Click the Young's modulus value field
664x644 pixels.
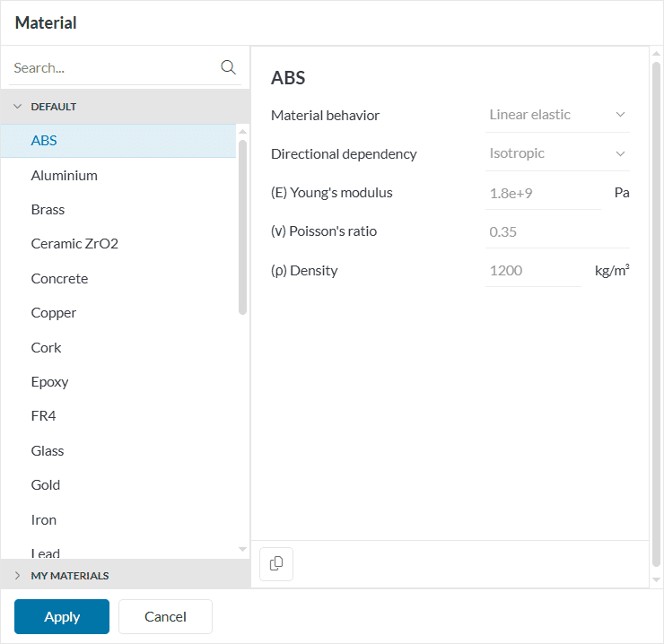click(543, 193)
